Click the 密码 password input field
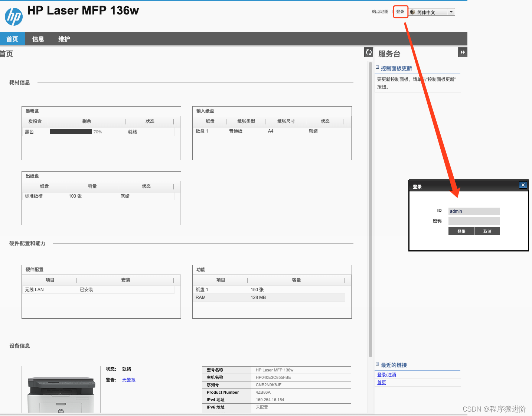Viewport: 532px width, 416px height. (474, 221)
